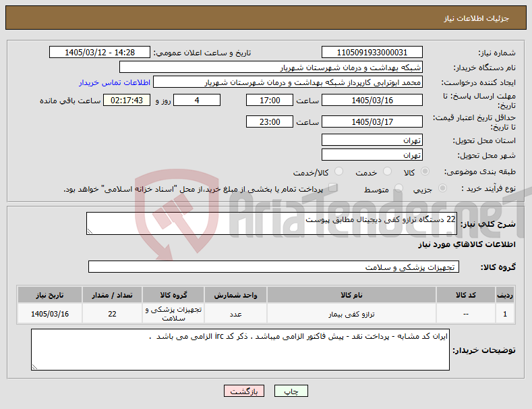The width and height of the screenshot is (532, 409).
Task: Click the بازگشت back button
Action: coord(244,391)
